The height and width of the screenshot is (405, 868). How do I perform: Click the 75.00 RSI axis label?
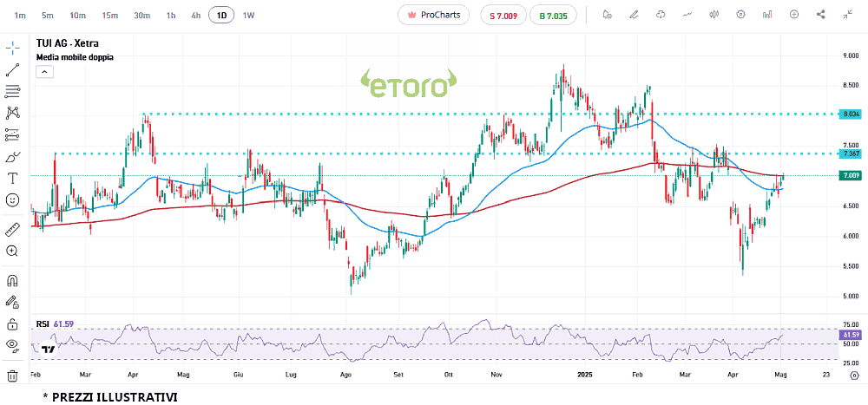(851, 324)
